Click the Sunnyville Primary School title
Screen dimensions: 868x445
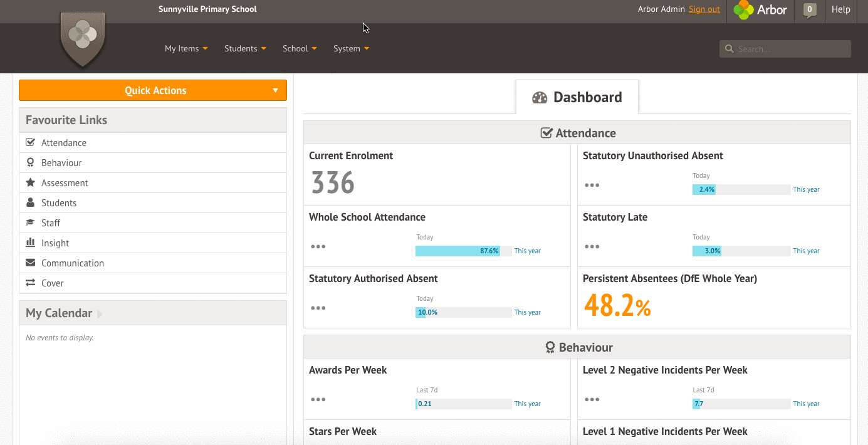point(207,9)
